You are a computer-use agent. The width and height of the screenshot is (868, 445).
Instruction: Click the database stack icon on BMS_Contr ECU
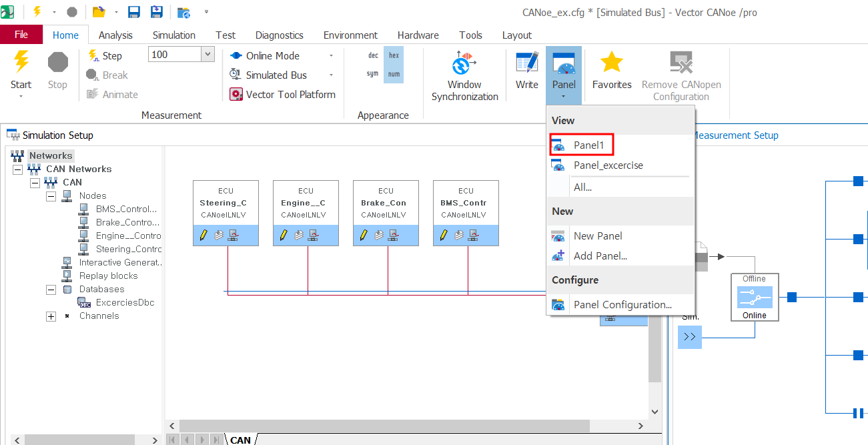tap(458, 235)
